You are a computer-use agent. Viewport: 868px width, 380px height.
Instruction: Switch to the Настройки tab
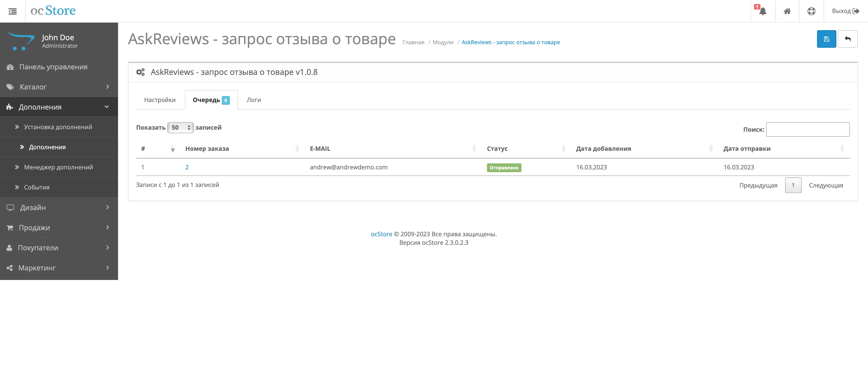point(160,100)
